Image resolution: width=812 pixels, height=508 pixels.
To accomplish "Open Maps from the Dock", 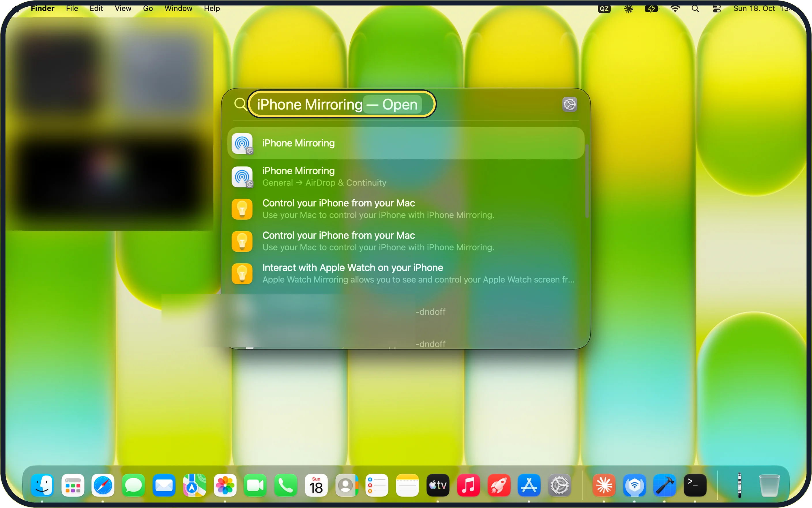I will 194,485.
